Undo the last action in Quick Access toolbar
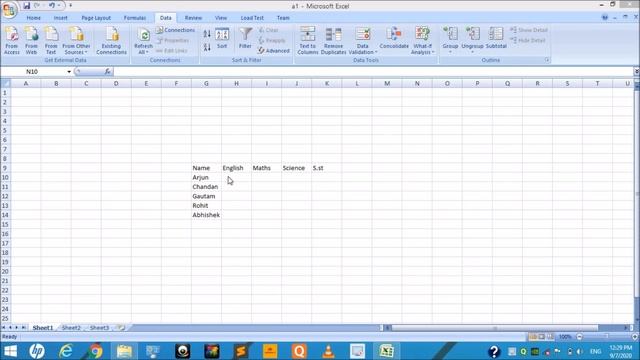The image size is (640, 360). pos(52,6)
